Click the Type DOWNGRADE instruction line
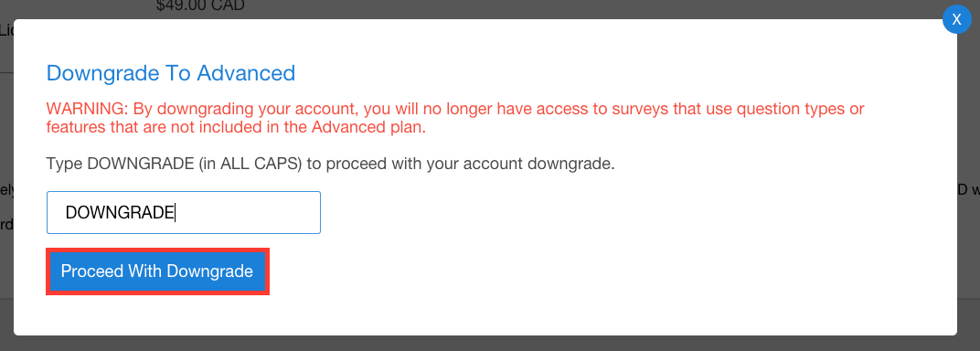 coord(331,165)
